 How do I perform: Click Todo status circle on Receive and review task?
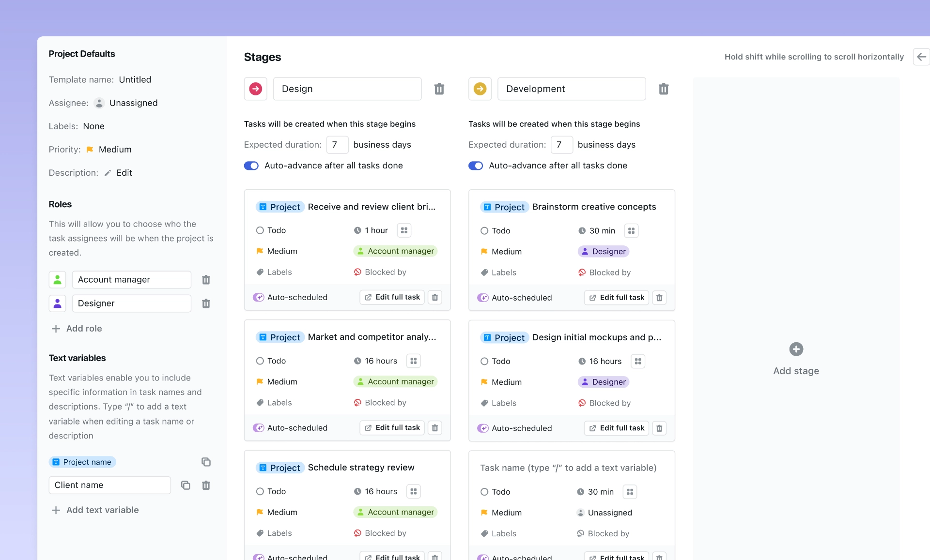click(x=260, y=230)
